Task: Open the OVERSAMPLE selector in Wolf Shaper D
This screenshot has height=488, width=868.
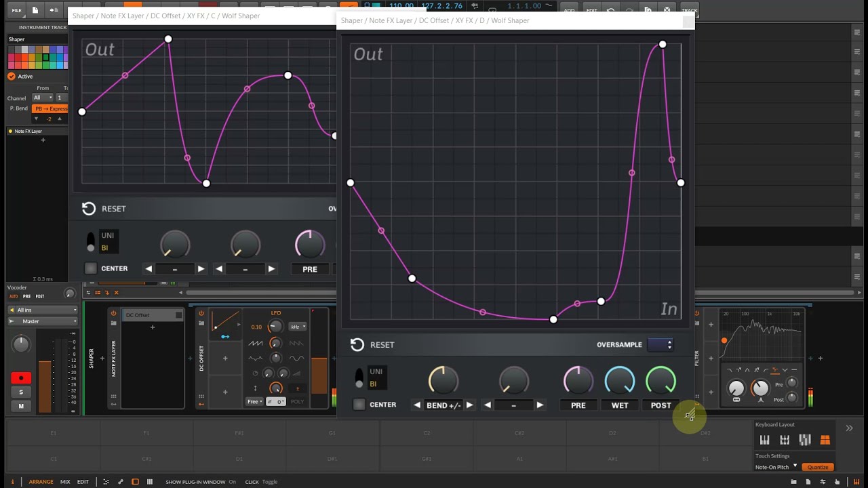Action: [660, 344]
